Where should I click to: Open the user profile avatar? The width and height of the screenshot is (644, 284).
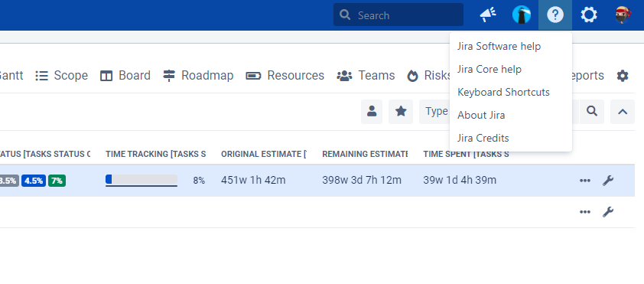click(x=623, y=15)
